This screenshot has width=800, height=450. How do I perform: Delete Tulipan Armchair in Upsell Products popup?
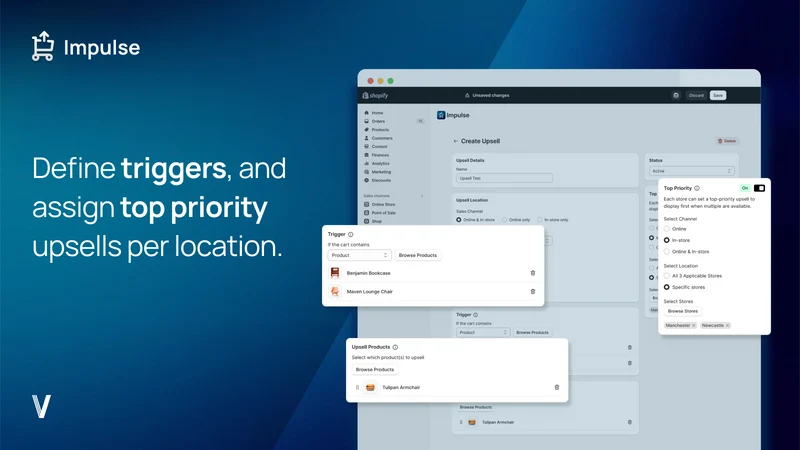[557, 387]
